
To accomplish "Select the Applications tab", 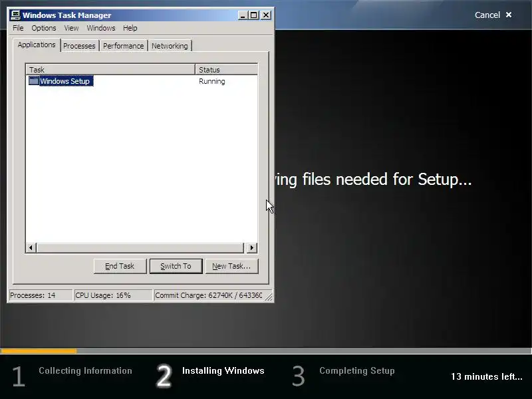I will [x=37, y=45].
